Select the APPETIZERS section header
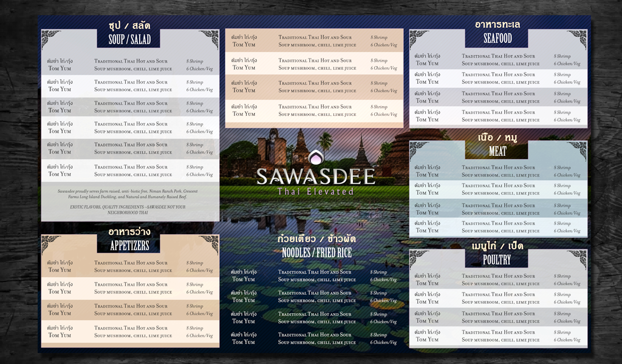622x364 pixels. (x=129, y=245)
